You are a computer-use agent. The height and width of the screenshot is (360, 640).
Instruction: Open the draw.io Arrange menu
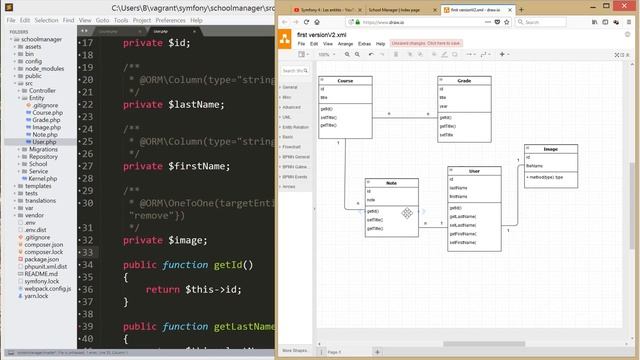tap(345, 44)
